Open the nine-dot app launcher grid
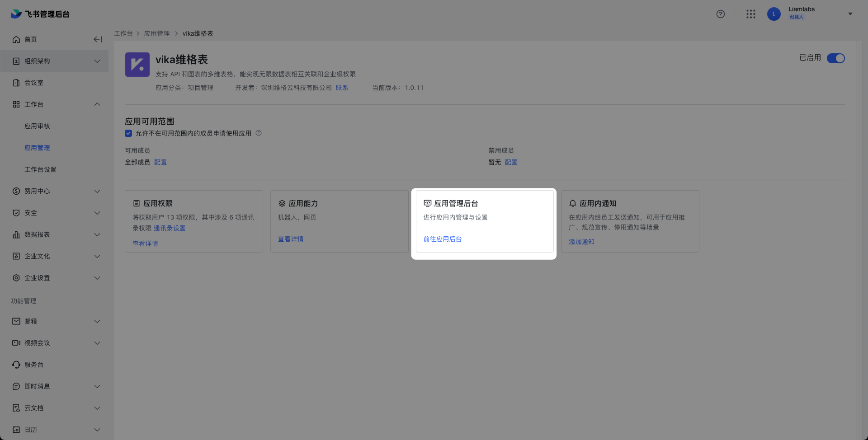 751,14
